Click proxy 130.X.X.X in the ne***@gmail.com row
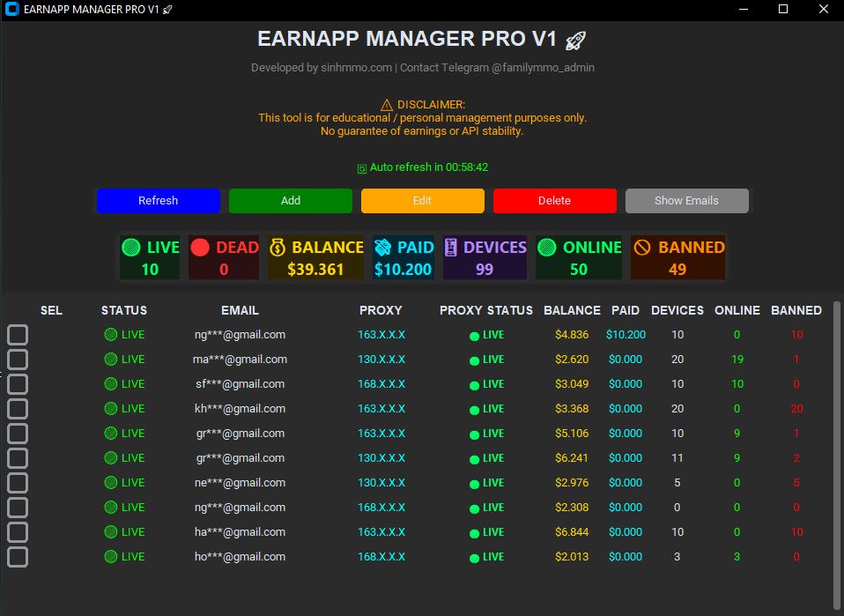 tap(381, 482)
